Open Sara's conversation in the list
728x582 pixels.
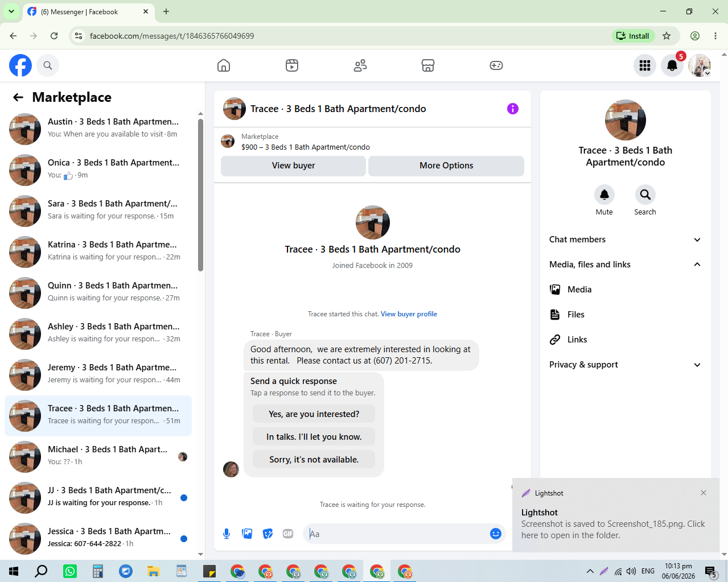98,211
